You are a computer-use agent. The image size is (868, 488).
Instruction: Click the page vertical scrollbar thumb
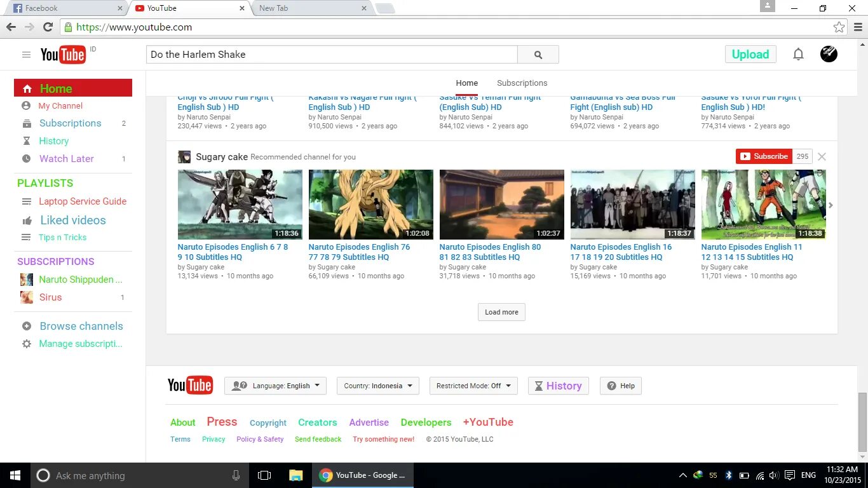[862, 423]
